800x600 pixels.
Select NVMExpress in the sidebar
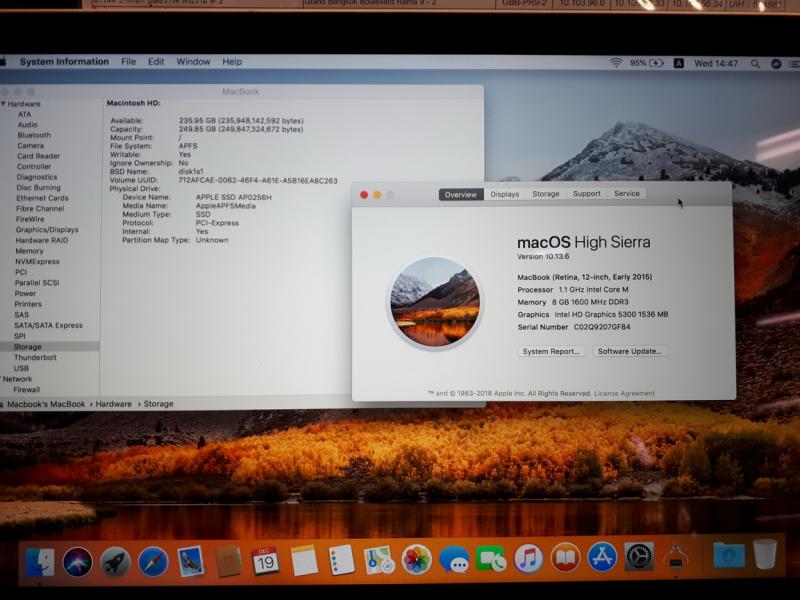tap(37, 261)
